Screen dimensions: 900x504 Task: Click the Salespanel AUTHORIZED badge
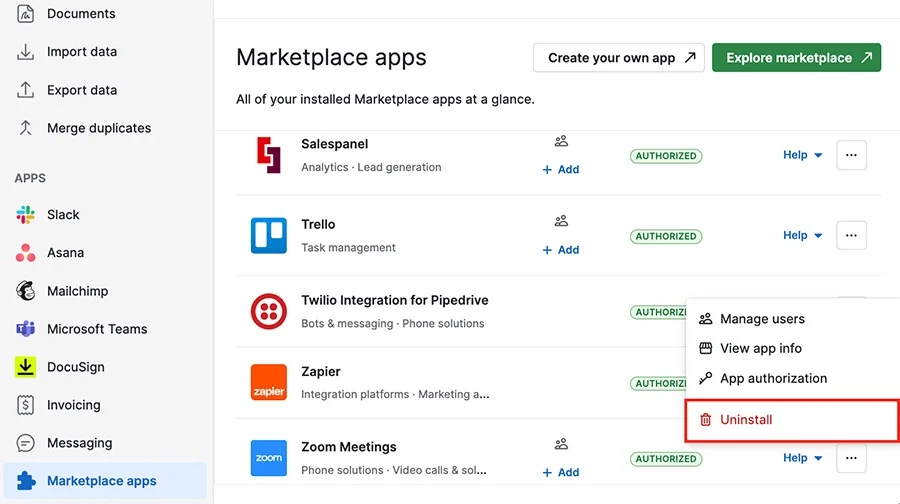(666, 156)
